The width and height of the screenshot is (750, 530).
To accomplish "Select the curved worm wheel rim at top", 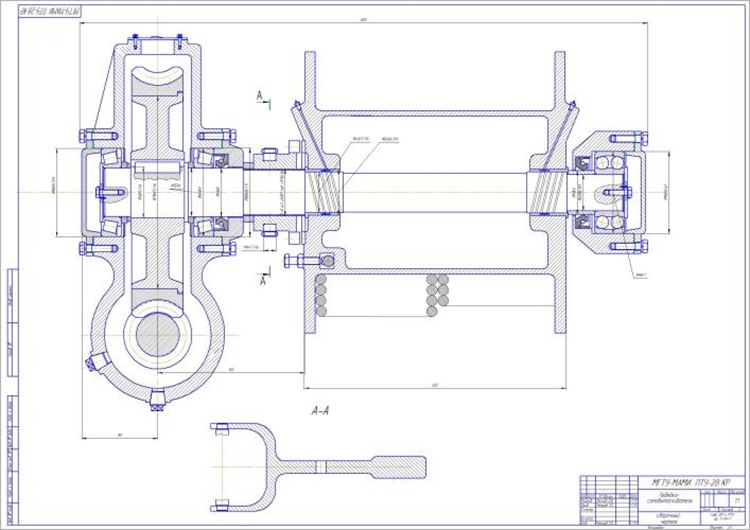I will [x=157, y=81].
